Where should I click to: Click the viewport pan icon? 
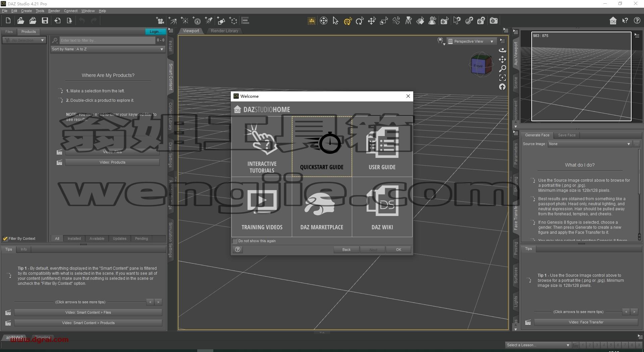[x=502, y=59]
